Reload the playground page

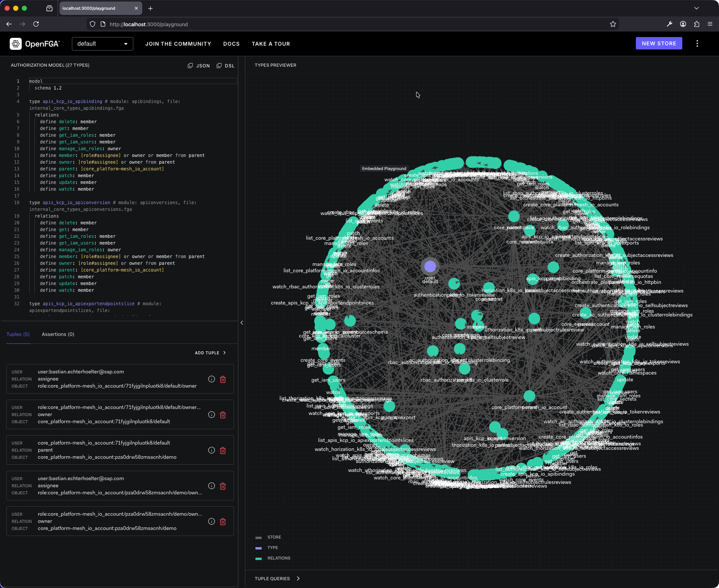click(x=36, y=24)
